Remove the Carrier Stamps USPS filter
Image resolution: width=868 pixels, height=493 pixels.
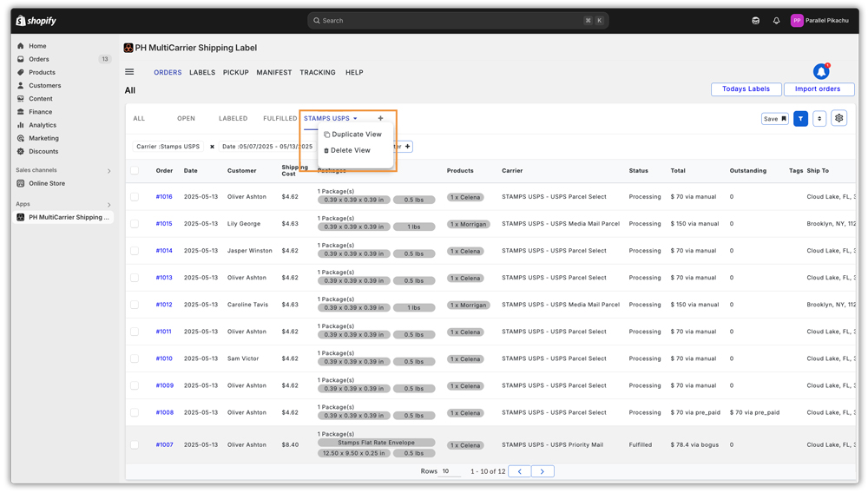tap(212, 147)
